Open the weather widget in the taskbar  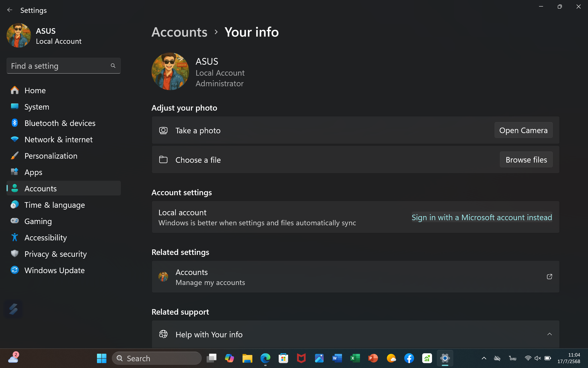13,358
